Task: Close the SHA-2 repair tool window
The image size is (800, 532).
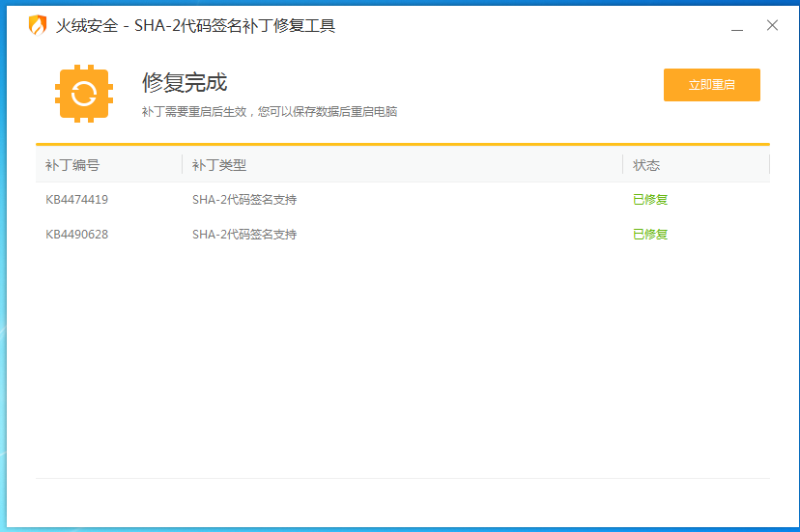Action: click(772, 25)
